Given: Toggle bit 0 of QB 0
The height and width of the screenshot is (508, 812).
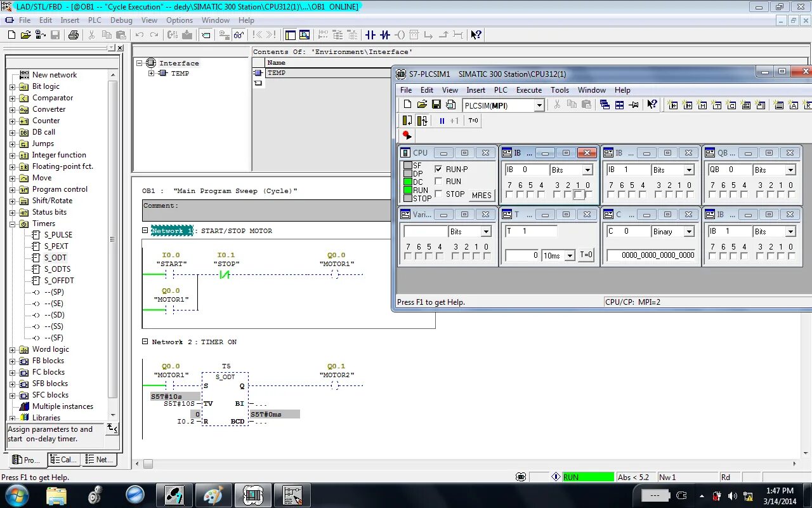Looking at the screenshot, I should (x=791, y=194).
